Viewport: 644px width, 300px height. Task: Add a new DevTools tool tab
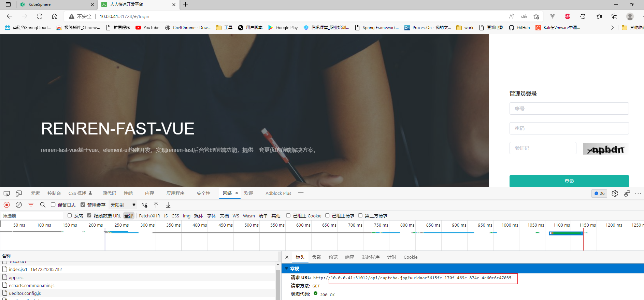pyautogui.click(x=301, y=193)
